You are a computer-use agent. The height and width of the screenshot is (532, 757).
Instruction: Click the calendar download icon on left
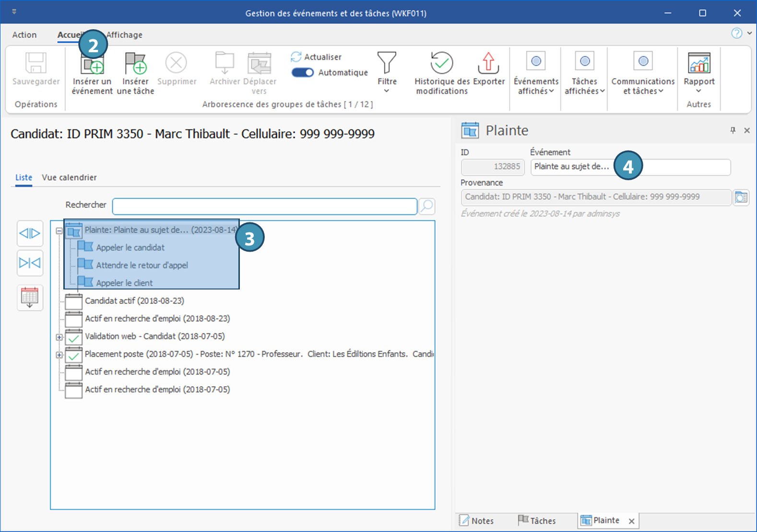coord(30,298)
